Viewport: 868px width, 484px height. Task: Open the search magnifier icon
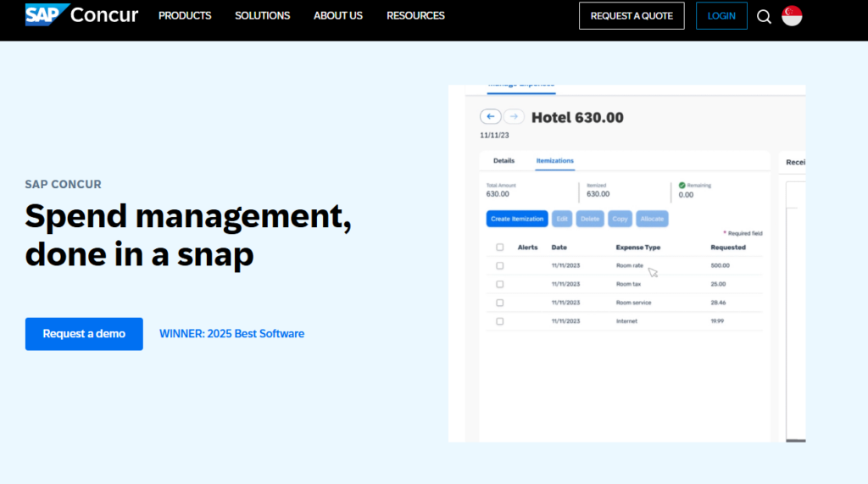coord(764,16)
